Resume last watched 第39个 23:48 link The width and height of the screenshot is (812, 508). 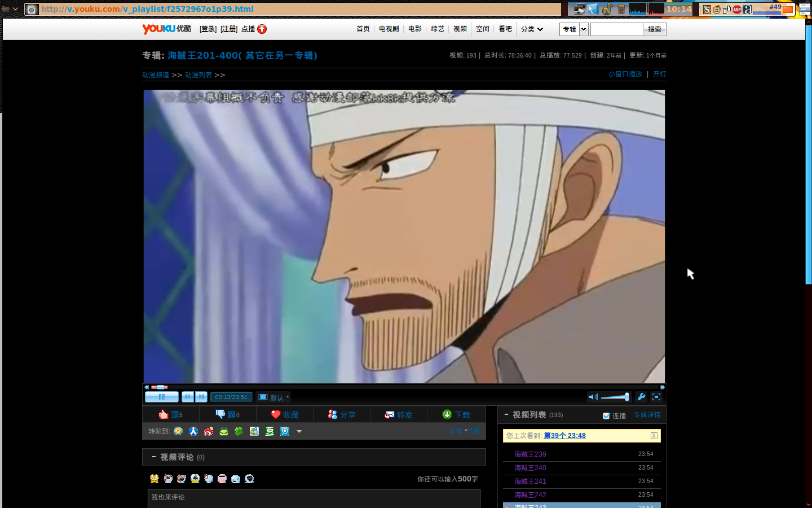564,436
